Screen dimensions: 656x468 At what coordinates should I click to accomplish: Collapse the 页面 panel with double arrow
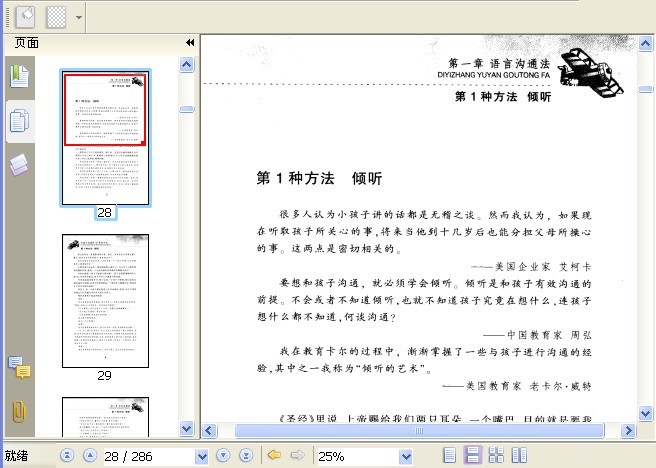(x=190, y=43)
